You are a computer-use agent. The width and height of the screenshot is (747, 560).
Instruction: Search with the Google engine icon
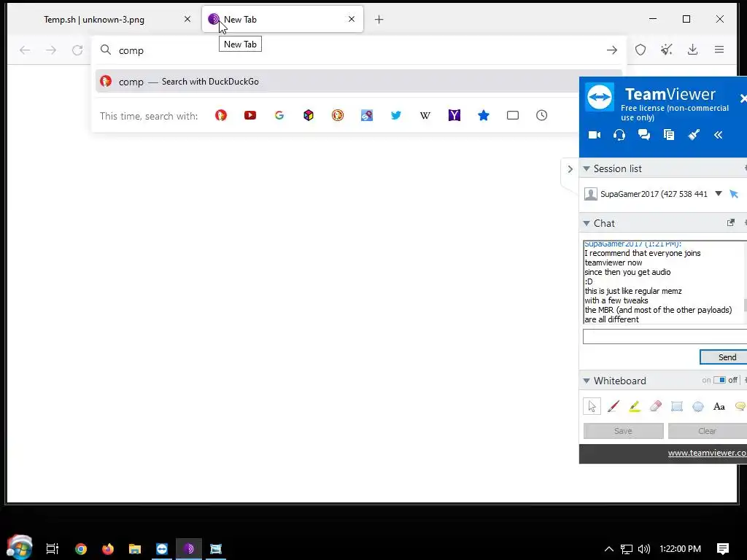(279, 115)
